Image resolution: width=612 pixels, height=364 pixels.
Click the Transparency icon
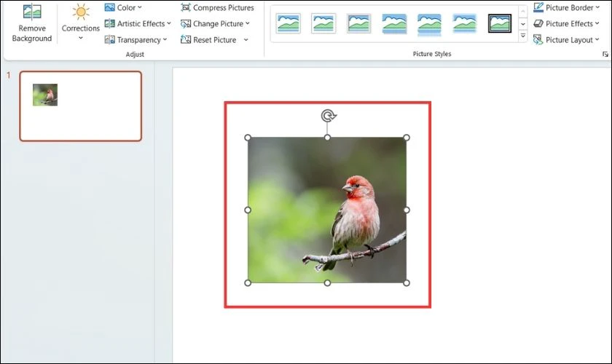tap(110, 40)
